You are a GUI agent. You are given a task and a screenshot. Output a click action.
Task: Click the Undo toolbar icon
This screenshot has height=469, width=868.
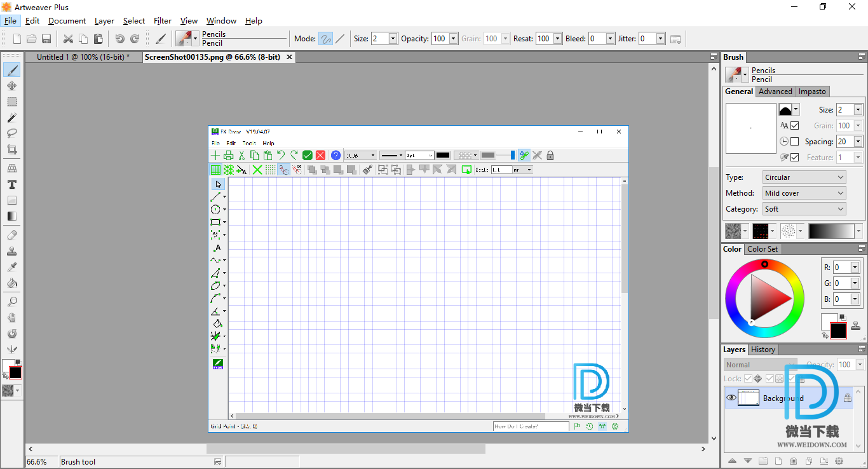pos(119,39)
